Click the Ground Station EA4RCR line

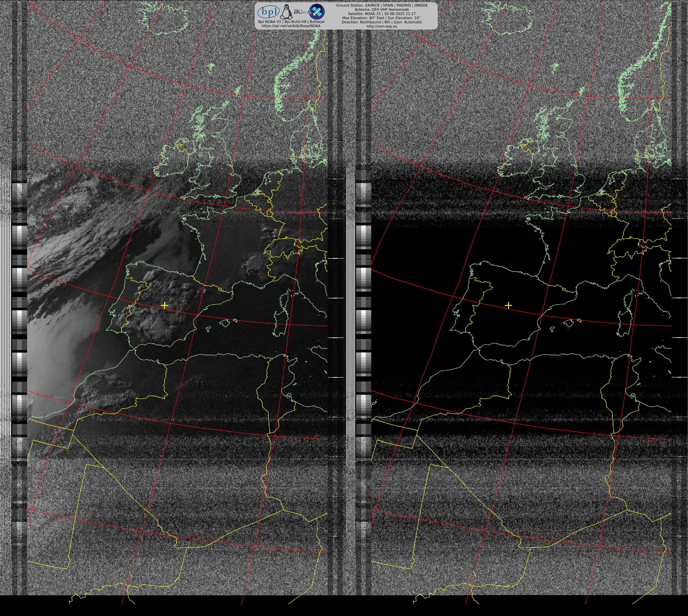click(381, 6)
